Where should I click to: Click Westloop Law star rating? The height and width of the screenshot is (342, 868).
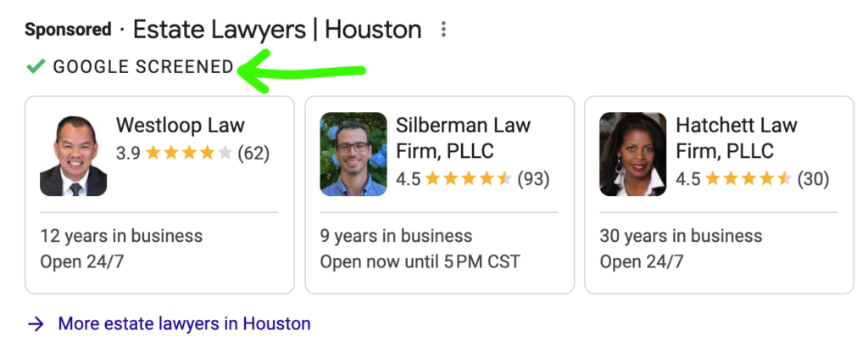(189, 153)
